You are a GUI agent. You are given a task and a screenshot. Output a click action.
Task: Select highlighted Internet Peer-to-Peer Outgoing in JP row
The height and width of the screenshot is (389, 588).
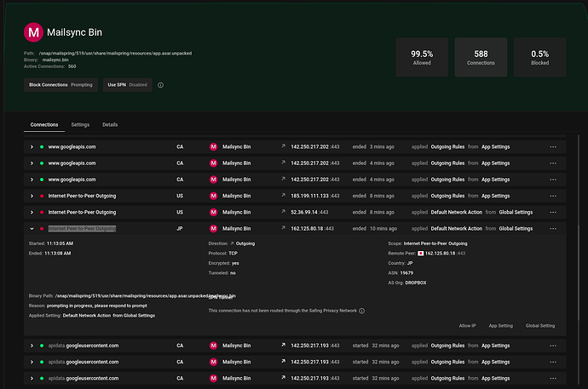[82, 228]
